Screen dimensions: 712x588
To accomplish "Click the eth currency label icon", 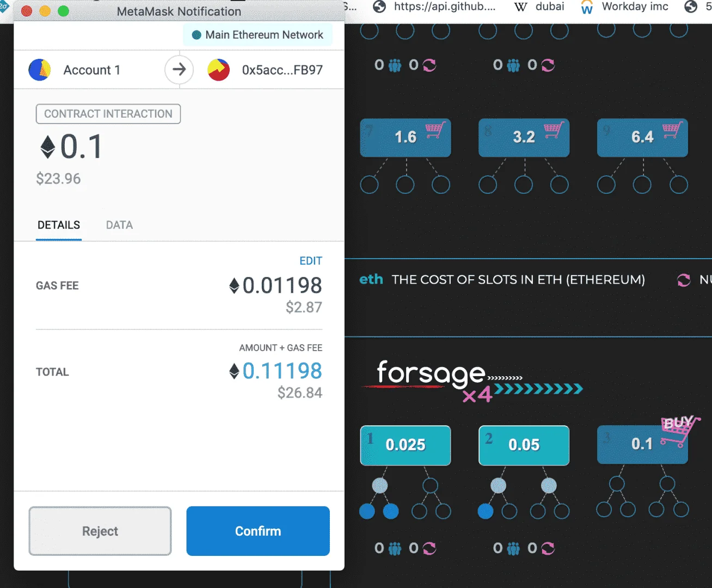I will (x=371, y=279).
